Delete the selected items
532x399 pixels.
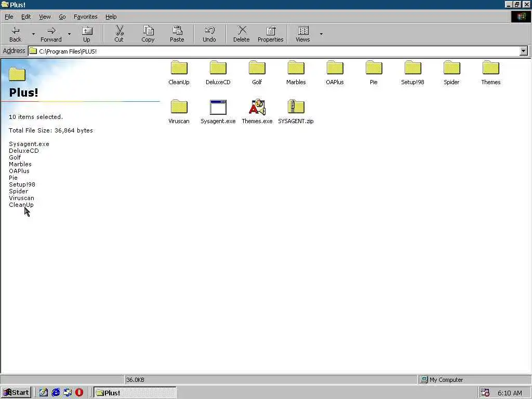point(242,34)
